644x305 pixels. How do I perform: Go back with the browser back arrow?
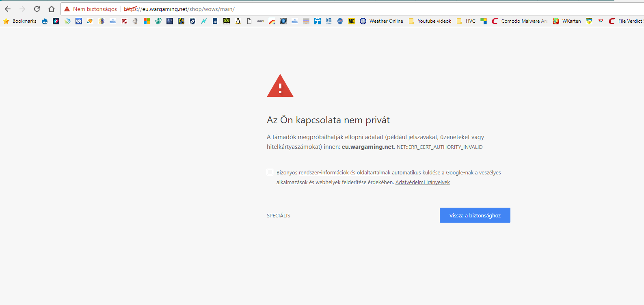[x=8, y=9]
